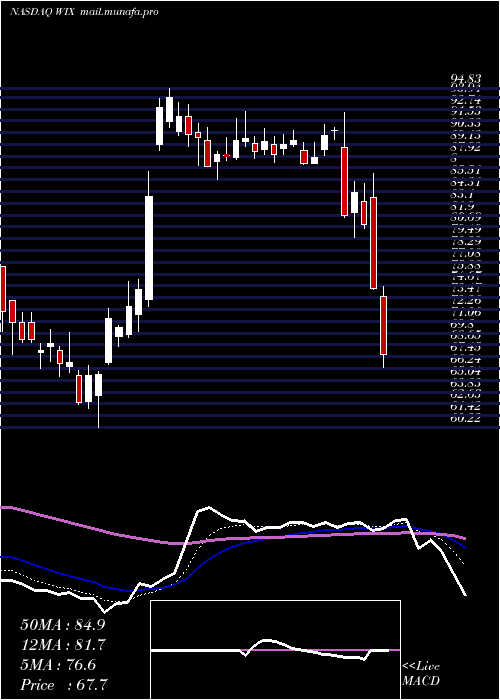Click the 79.49 price label
The height and width of the screenshot is (700, 500).
click(x=465, y=230)
